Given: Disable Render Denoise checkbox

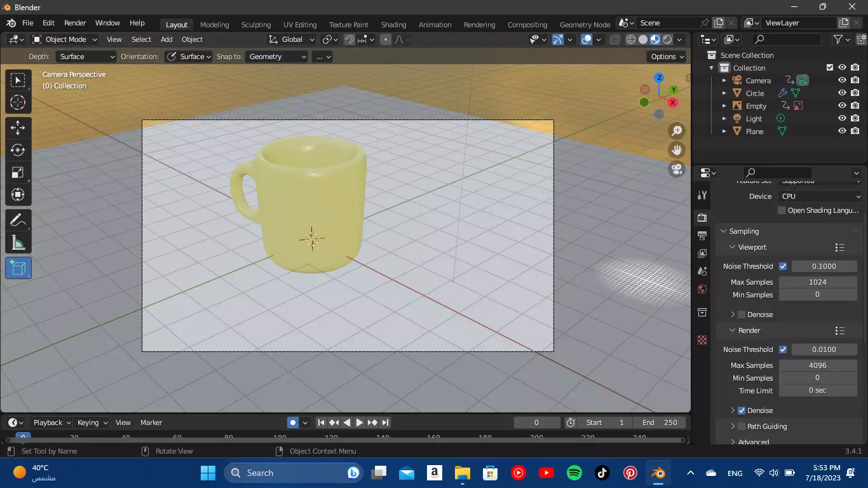Looking at the screenshot, I should pos(742,410).
